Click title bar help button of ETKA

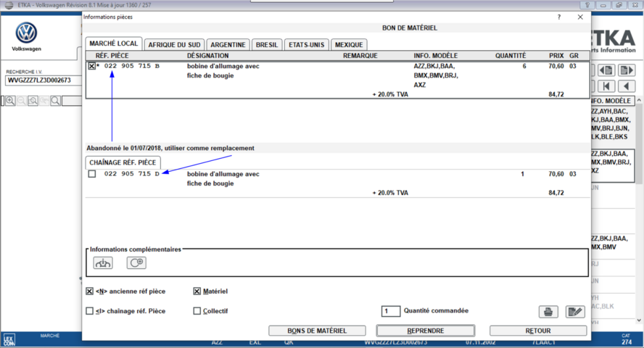point(587,5)
